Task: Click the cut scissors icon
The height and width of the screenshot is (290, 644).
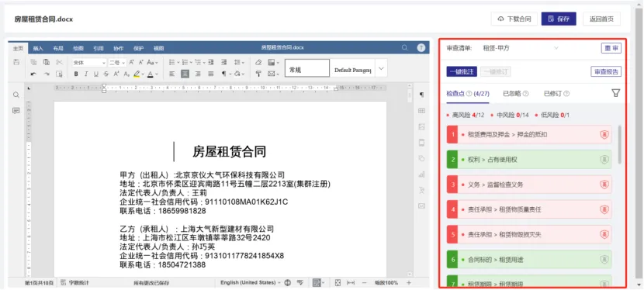Action: coord(59,62)
